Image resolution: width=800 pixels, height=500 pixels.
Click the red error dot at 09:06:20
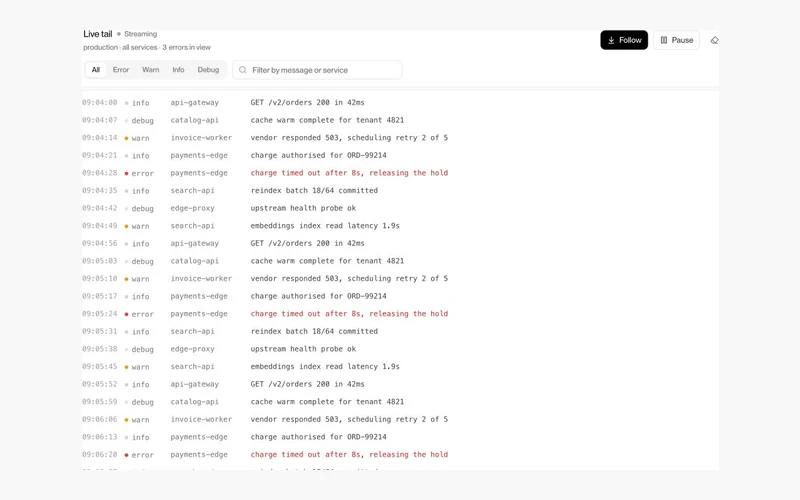[x=127, y=455]
